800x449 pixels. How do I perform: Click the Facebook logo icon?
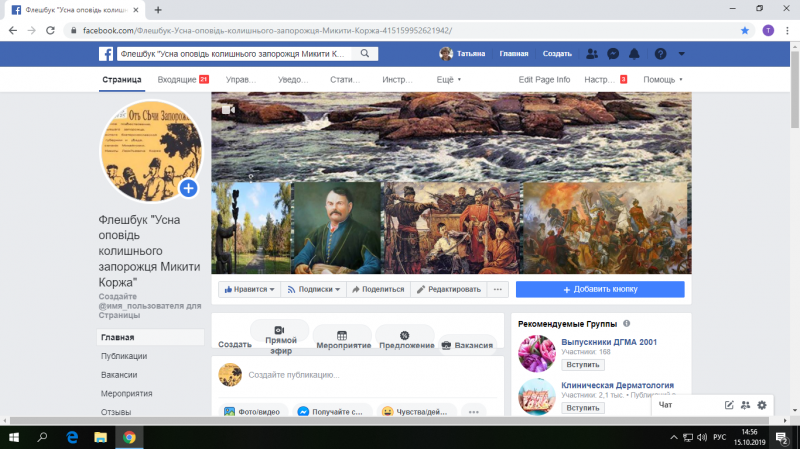(x=106, y=54)
